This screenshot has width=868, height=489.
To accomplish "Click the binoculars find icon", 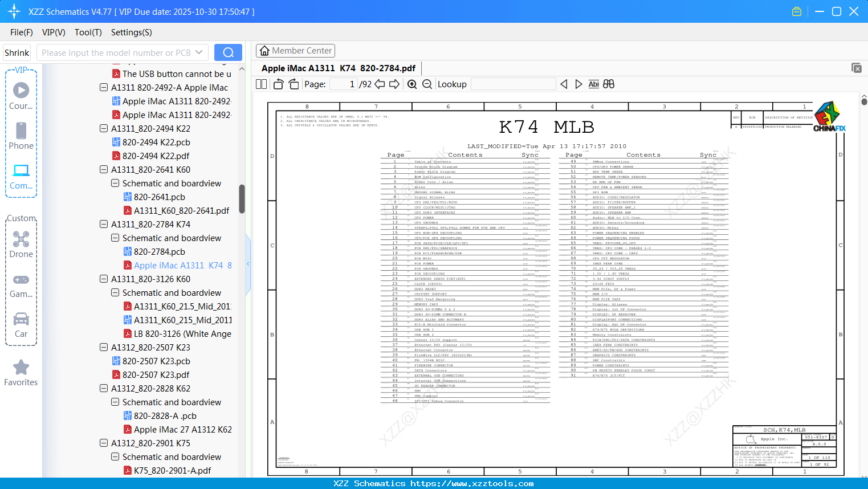I will point(609,84).
